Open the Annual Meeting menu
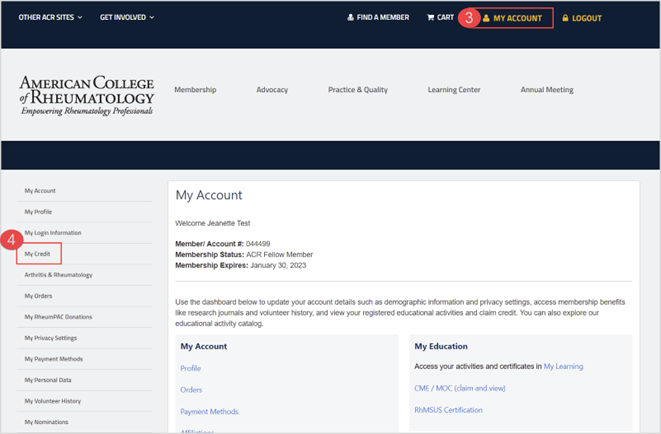Screen dimensions: 661x434 pos(547,89)
